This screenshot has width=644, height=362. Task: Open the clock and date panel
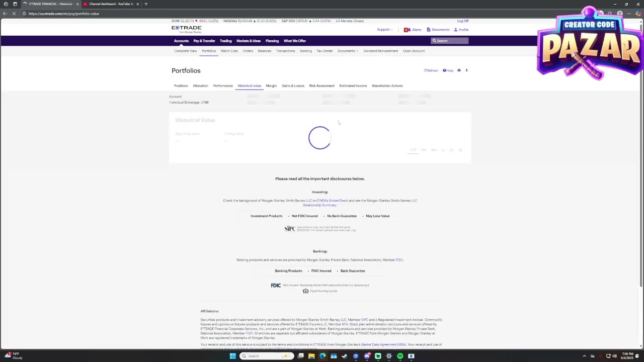click(627, 356)
